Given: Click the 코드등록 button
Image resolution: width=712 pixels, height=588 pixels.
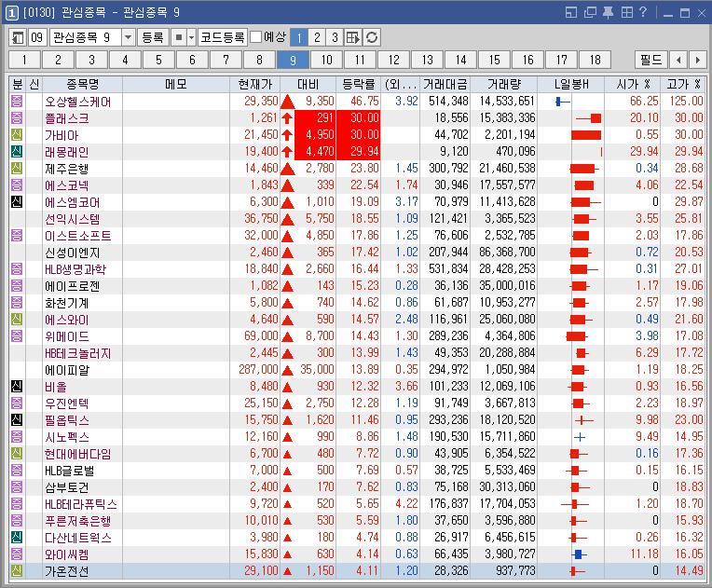Looking at the screenshot, I should (x=223, y=37).
